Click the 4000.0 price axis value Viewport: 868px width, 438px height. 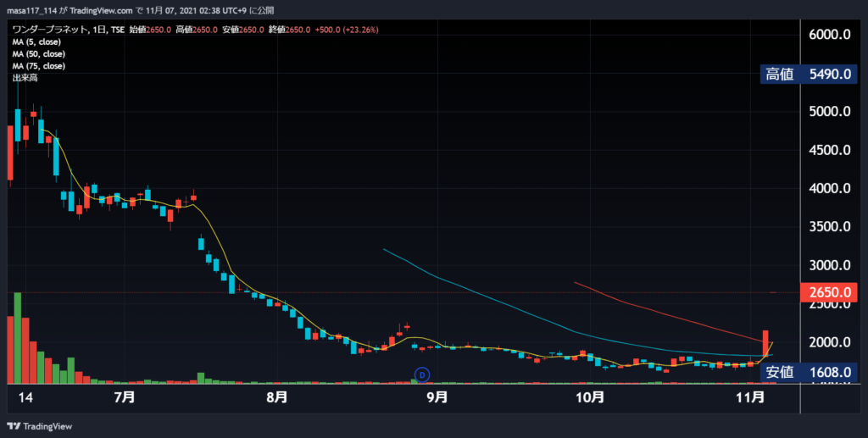tap(830, 188)
